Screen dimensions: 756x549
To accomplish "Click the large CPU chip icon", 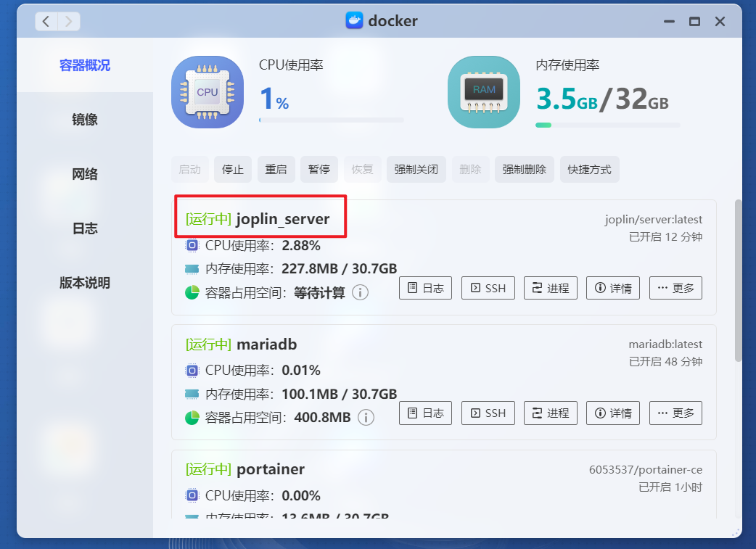I will (208, 92).
